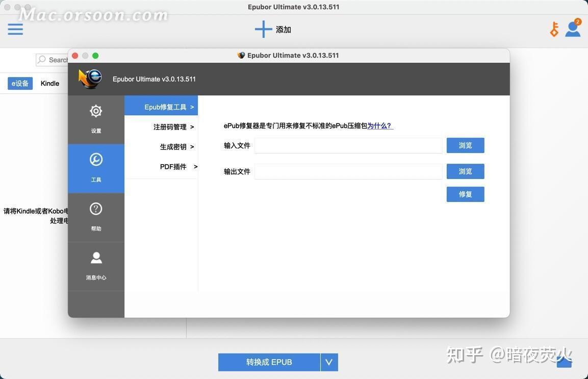Click the orange key registration icon

coord(554,29)
